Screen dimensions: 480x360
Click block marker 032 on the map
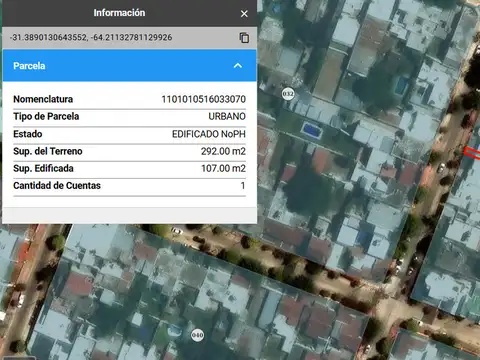pyautogui.click(x=288, y=94)
